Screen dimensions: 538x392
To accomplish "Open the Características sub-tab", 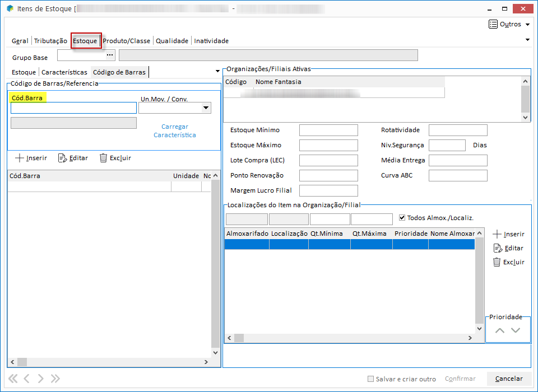I will pyautogui.click(x=64, y=72).
